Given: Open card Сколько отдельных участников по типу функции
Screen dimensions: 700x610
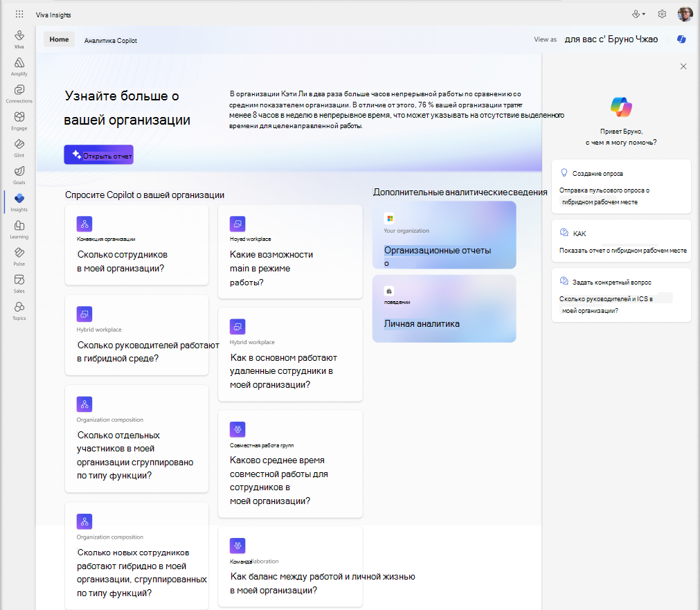Looking at the screenshot, I should [136, 438].
